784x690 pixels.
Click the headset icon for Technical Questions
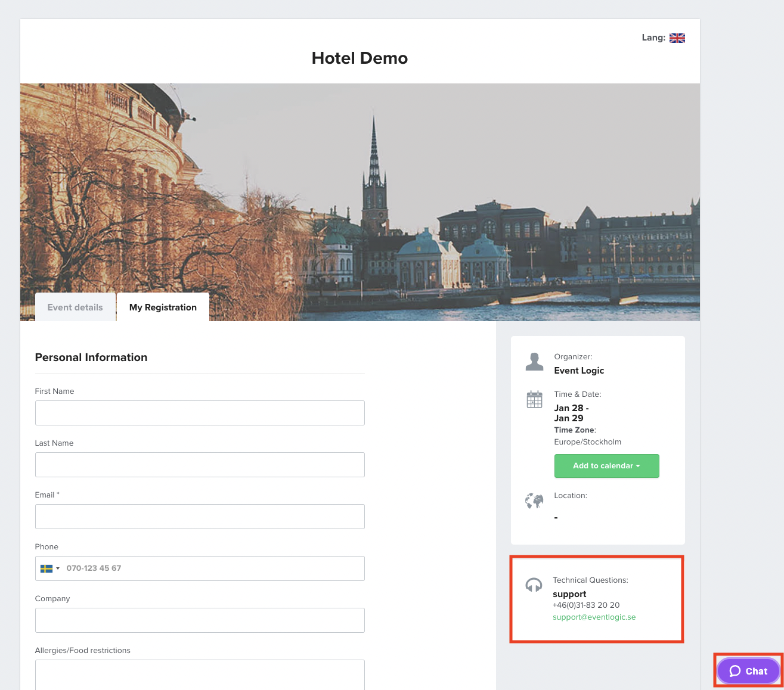(x=534, y=585)
